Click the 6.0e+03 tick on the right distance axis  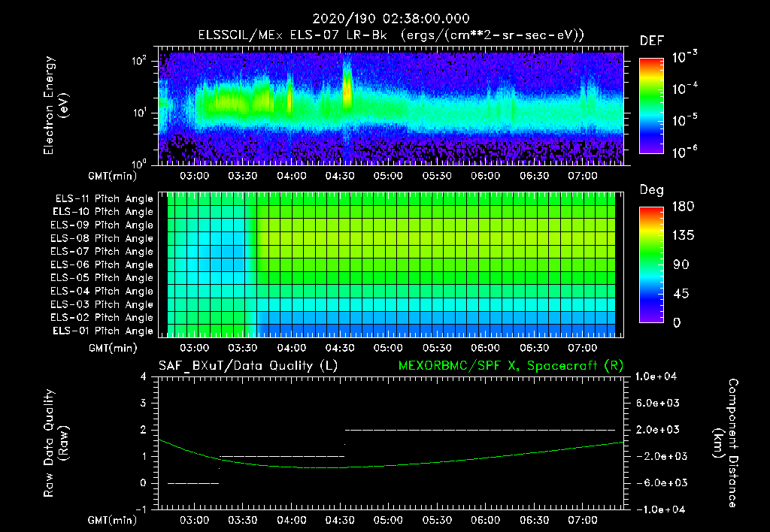(657, 403)
